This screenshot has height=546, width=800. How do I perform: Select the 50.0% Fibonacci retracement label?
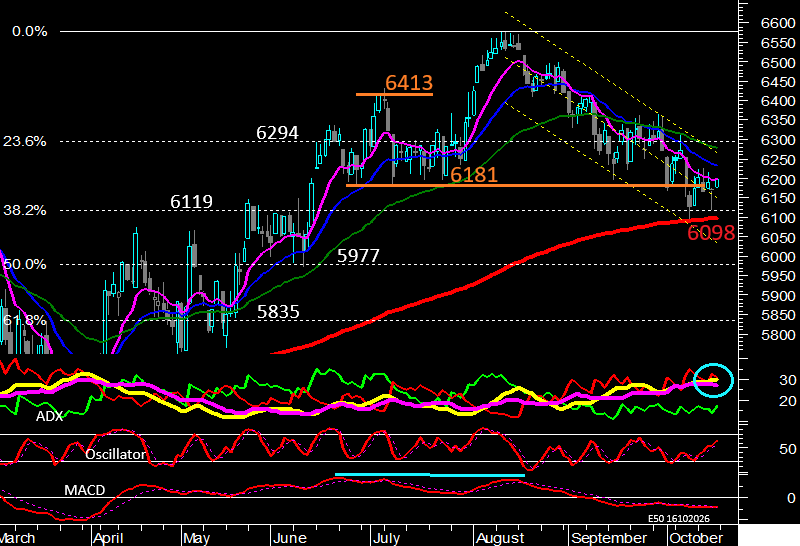25,264
